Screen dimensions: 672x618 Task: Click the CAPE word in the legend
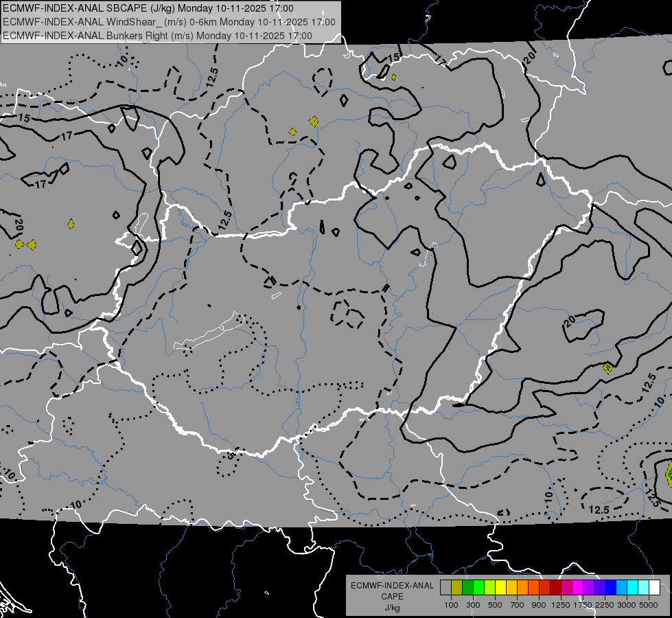pyautogui.click(x=392, y=597)
